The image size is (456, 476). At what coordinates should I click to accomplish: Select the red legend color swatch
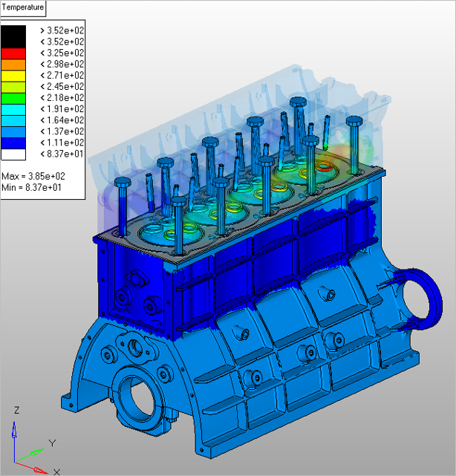[13, 53]
